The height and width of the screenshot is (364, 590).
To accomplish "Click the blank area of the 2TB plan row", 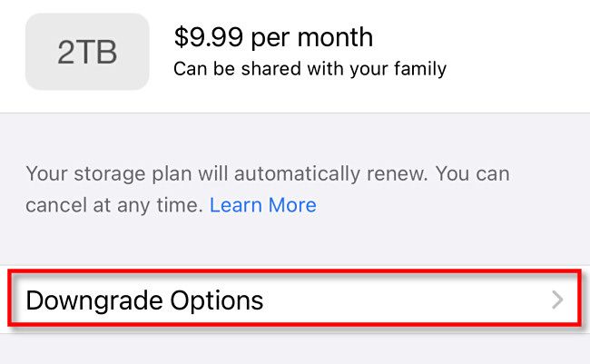I will [x=517, y=52].
